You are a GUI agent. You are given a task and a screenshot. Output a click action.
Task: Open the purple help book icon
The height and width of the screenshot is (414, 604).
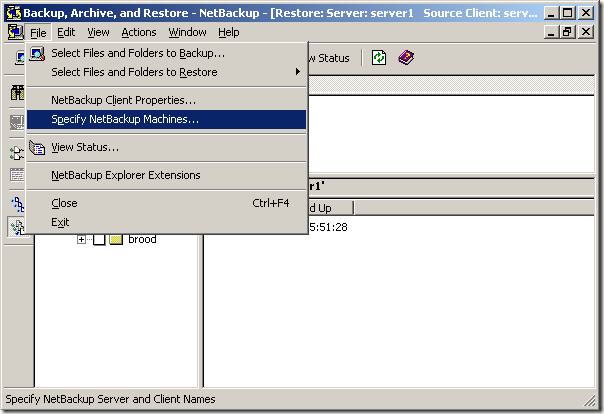[406, 58]
